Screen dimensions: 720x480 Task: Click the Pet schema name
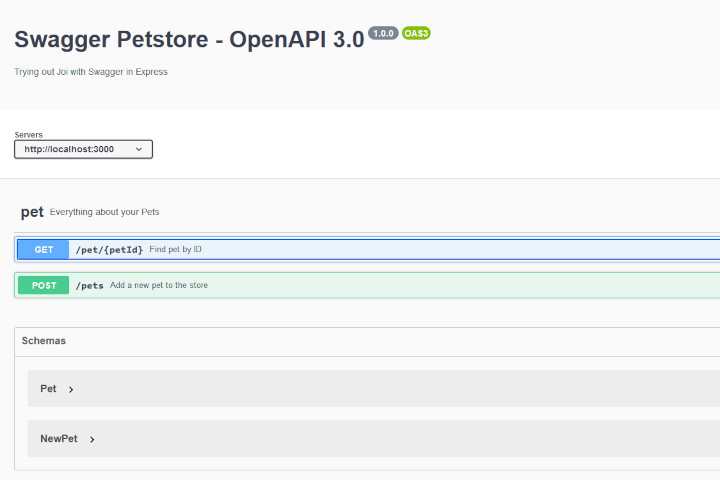click(48, 389)
